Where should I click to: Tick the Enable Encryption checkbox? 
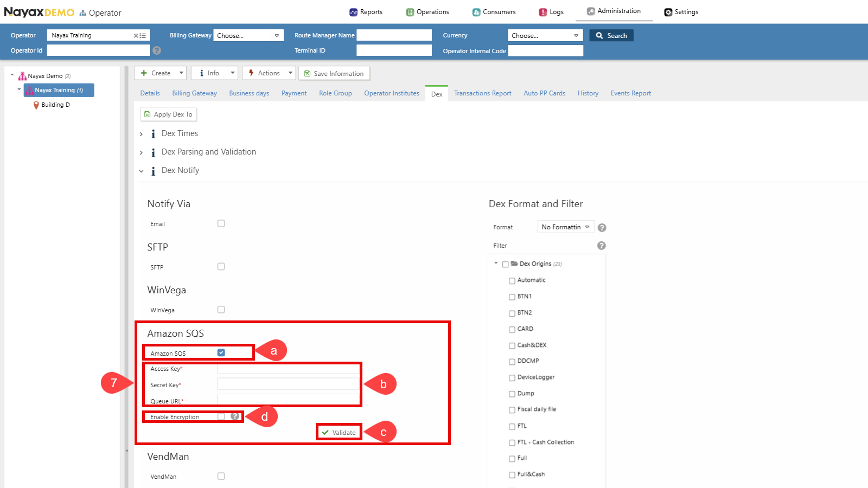221,416
